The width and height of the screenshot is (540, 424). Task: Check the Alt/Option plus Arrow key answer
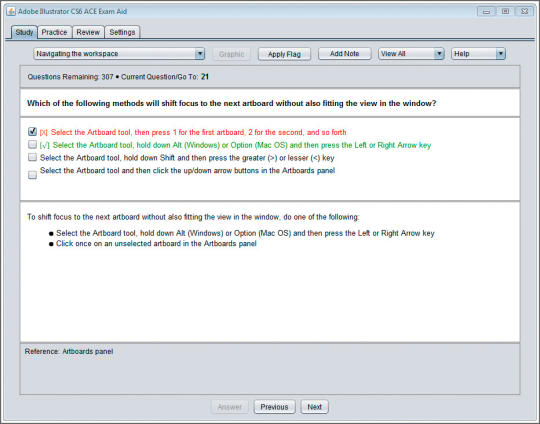[x=32, y=144]
